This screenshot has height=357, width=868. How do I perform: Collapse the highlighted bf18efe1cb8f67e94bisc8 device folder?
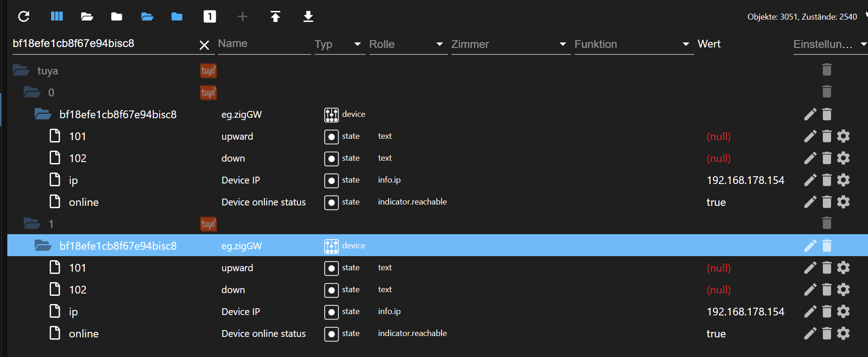(x=43, y=246)
